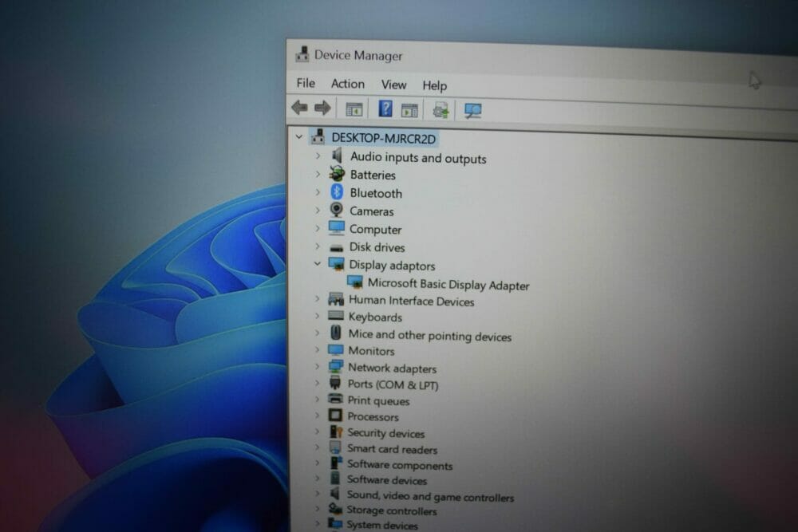Screen dimensions: 798x532
Task: Click the Device Manager window title text
Action: pos(358,56)
